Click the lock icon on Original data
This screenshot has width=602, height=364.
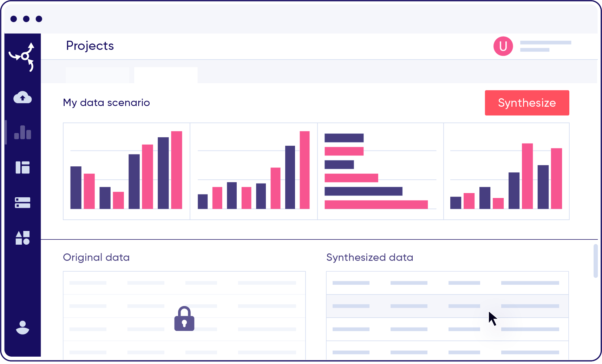click(x=184, y=319)
